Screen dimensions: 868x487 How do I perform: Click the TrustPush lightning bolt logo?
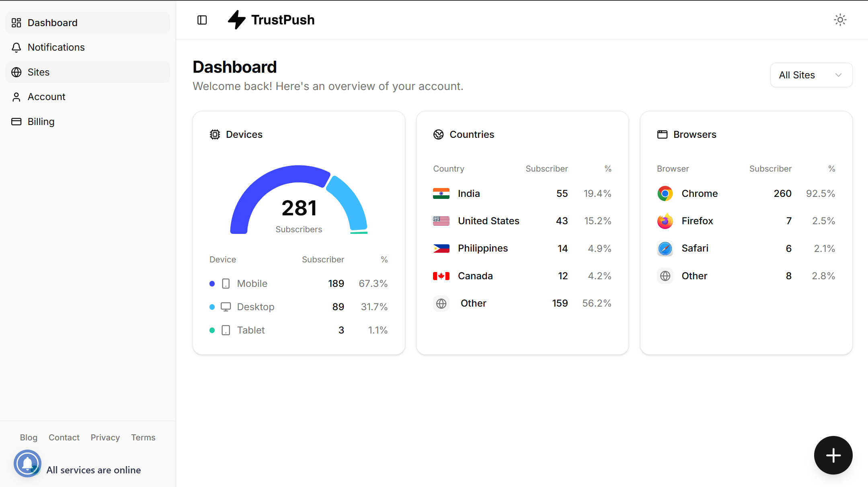[x=237, y=20]
